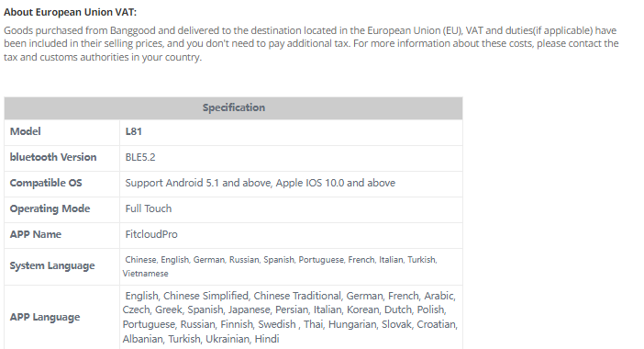
Task: Click the APP Name label
Action: tap(36, 234)
